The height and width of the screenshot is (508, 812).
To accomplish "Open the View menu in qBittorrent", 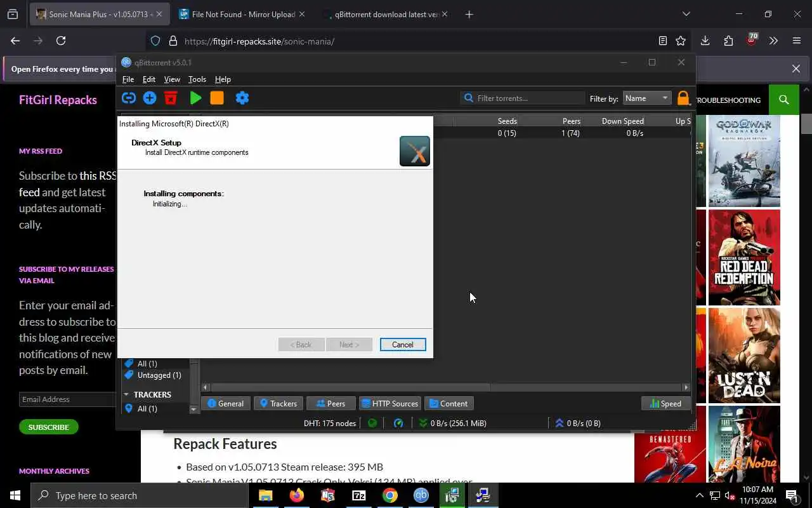I will tap(172, 79).
